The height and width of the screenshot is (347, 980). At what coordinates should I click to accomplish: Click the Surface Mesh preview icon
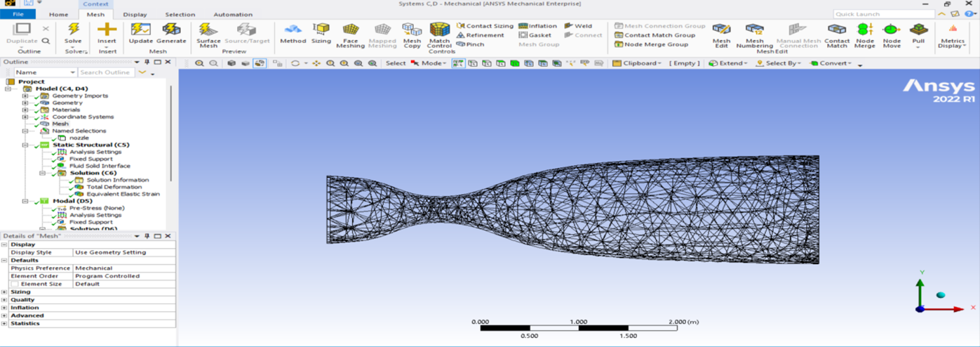208,30
